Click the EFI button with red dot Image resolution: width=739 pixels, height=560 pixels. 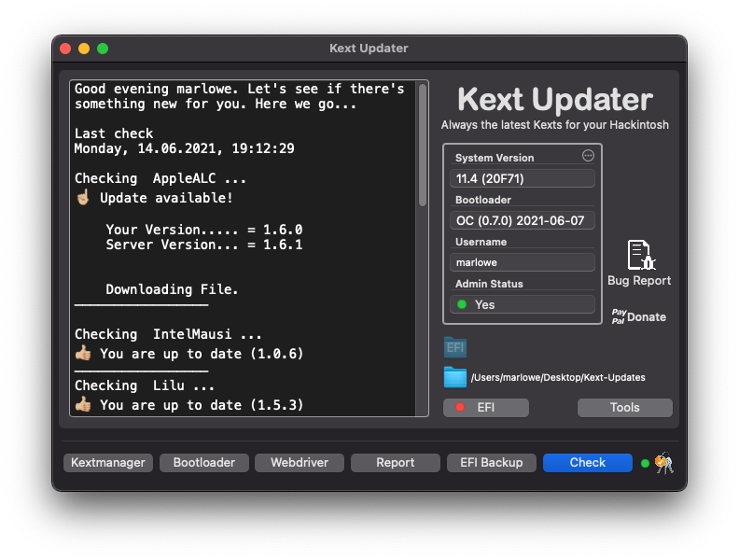[486, 407]
